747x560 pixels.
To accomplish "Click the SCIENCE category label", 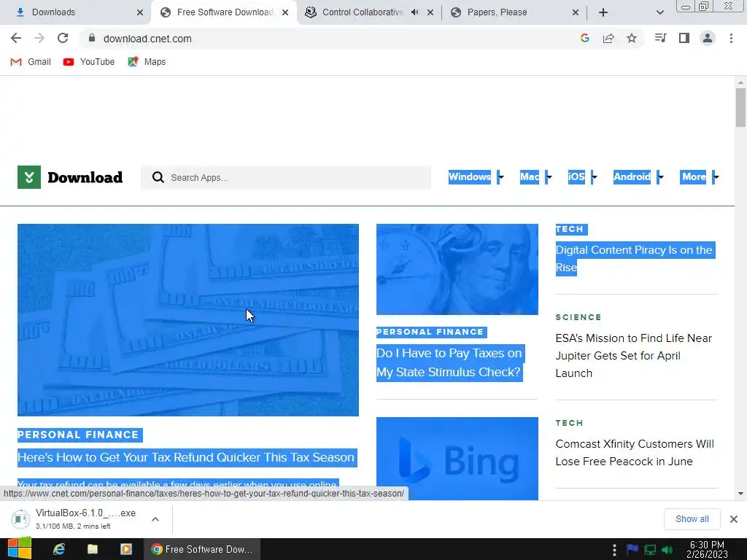I will tap(578, 317).
